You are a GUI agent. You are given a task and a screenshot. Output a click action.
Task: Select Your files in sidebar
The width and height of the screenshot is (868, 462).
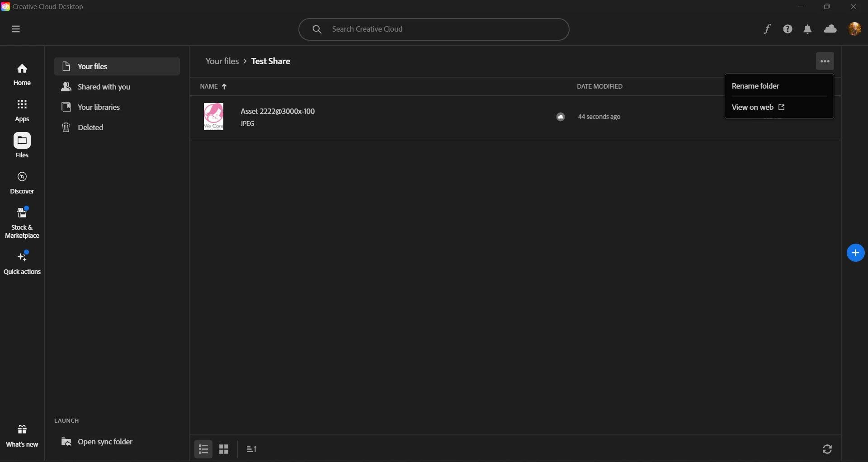tap(117, 66)
